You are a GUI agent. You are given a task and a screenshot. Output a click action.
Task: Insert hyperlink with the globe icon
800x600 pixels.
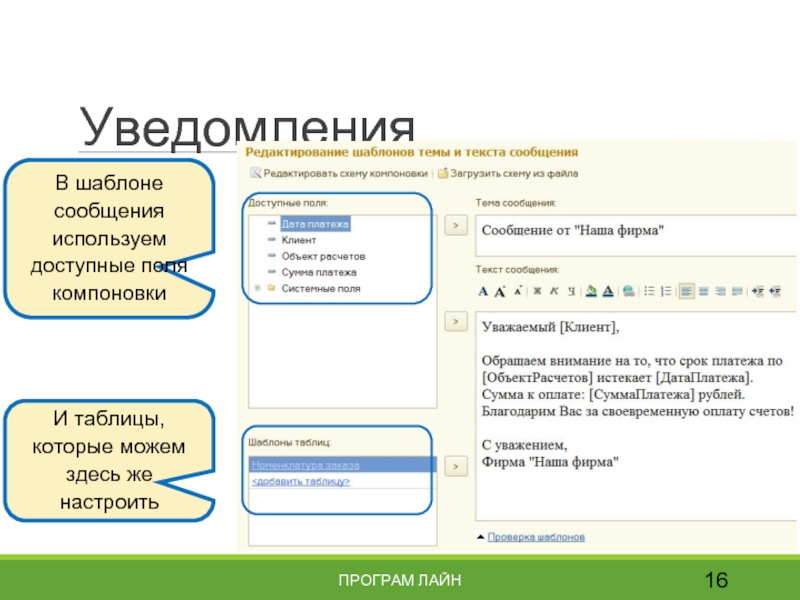pos(629,291)
